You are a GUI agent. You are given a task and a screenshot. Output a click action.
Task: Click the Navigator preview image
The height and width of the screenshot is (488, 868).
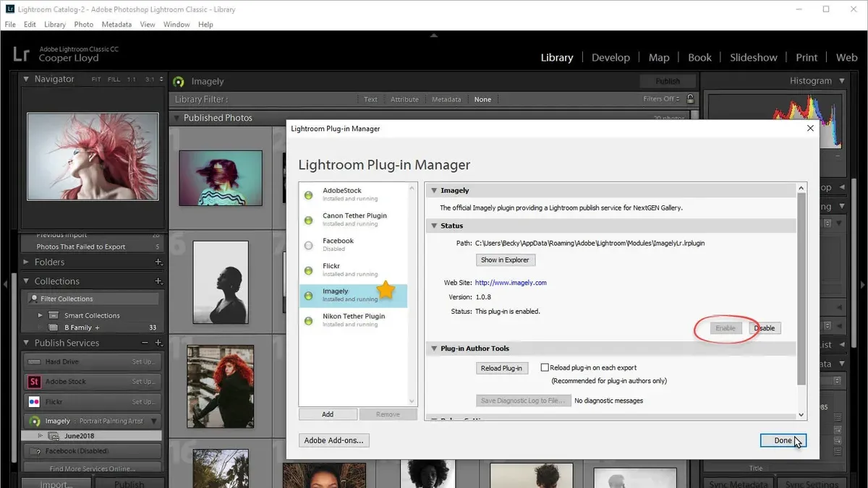click(x=93, y=156)
